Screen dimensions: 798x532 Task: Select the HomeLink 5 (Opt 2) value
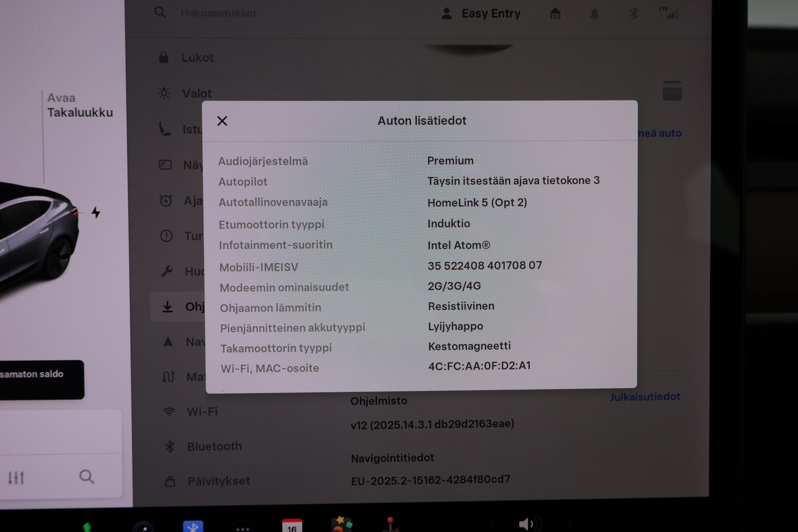(477, 202)
